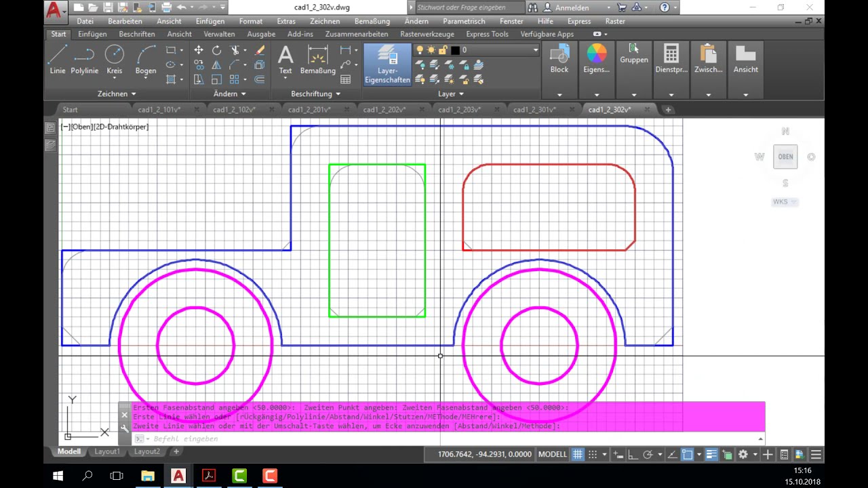Screen dimensions: 868x488
Task: Open the object snap dropdown arrow
Action: [x=698, y=455]
